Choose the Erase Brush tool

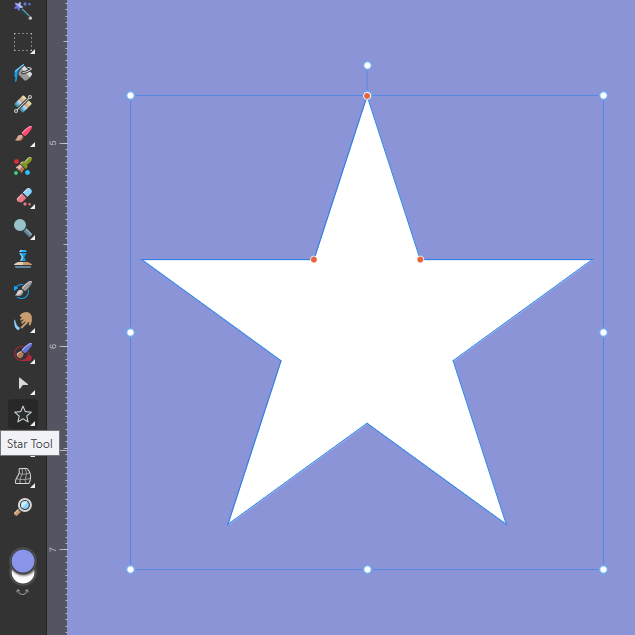[x=24, y=198]
